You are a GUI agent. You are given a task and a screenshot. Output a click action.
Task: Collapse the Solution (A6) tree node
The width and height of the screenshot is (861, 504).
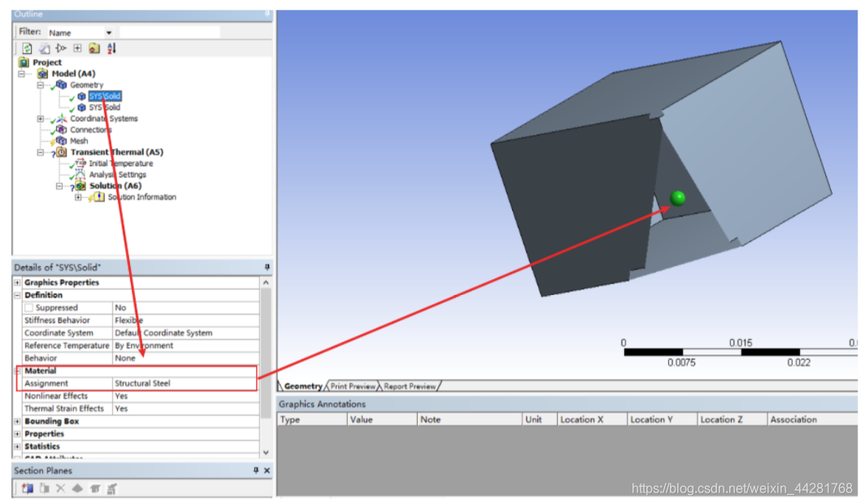[x=59, y=186]
